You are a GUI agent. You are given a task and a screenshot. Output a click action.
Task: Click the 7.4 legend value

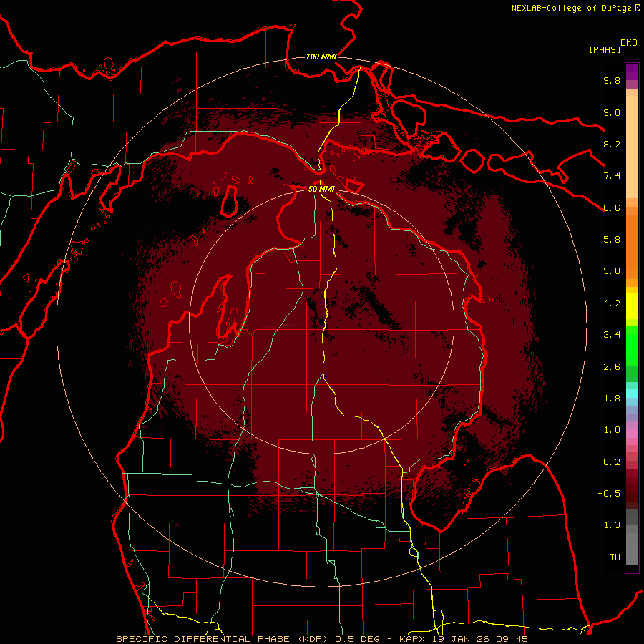click(x=612, y=176)
